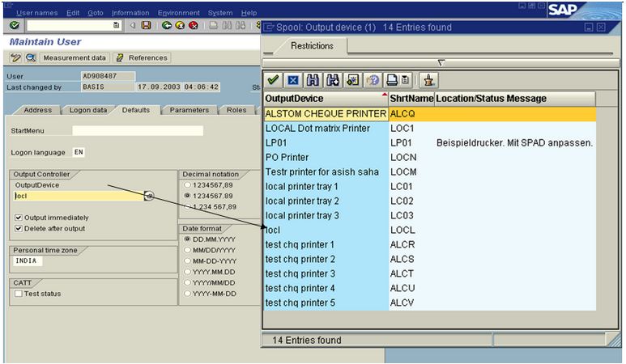Click the small triangle that hides the command field
The height and width of the screenshot is (364, 626).
(x=133, y=26)
